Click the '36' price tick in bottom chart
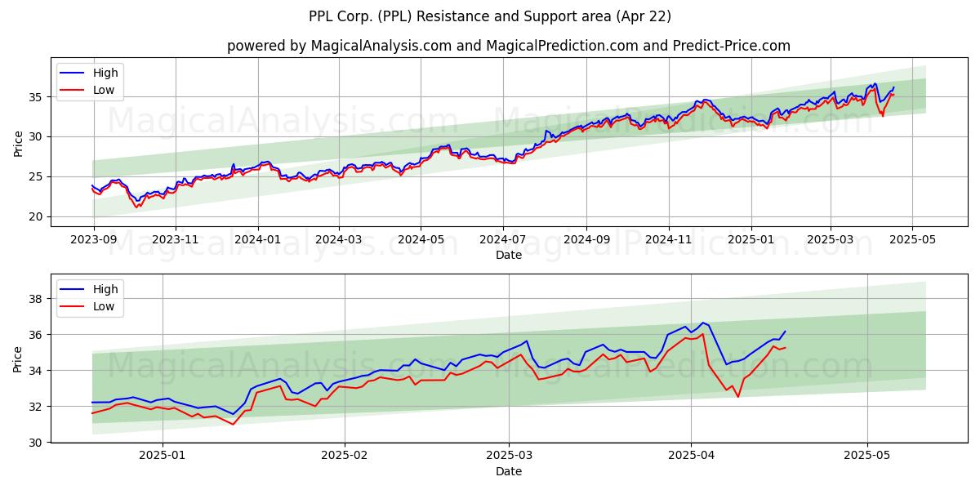The image size is (980, 490). (37, 335)
